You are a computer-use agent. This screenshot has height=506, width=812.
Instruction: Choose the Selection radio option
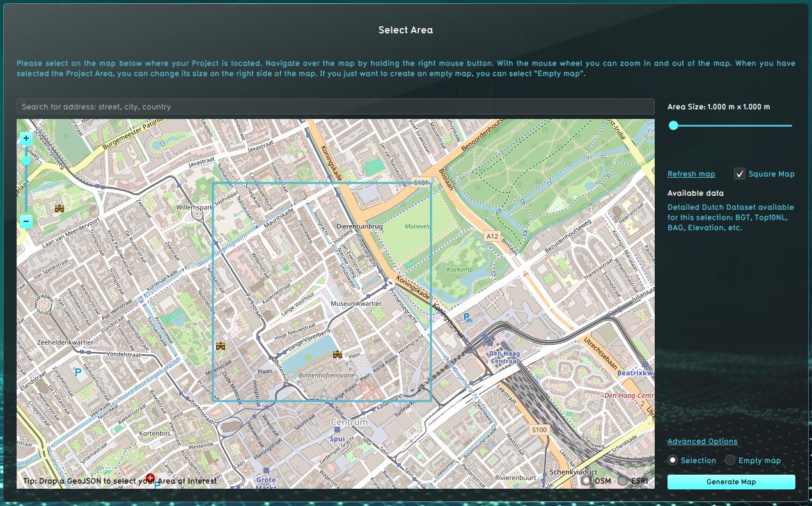pyautogui.click(x=673, y=461)
